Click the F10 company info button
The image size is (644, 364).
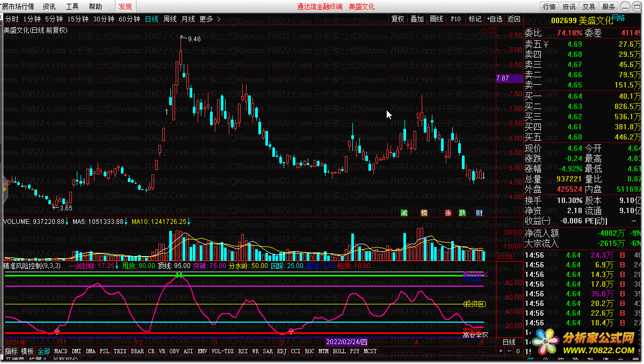pyautogui.click(x=455, y=19)
